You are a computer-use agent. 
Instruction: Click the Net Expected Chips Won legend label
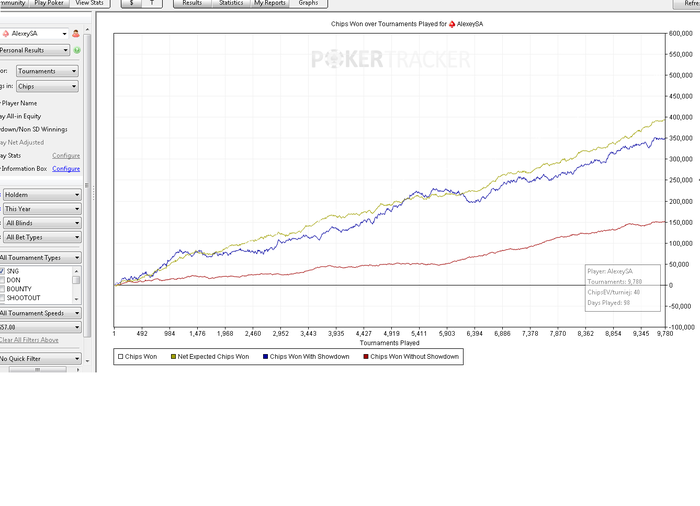(x=213, y=356)
